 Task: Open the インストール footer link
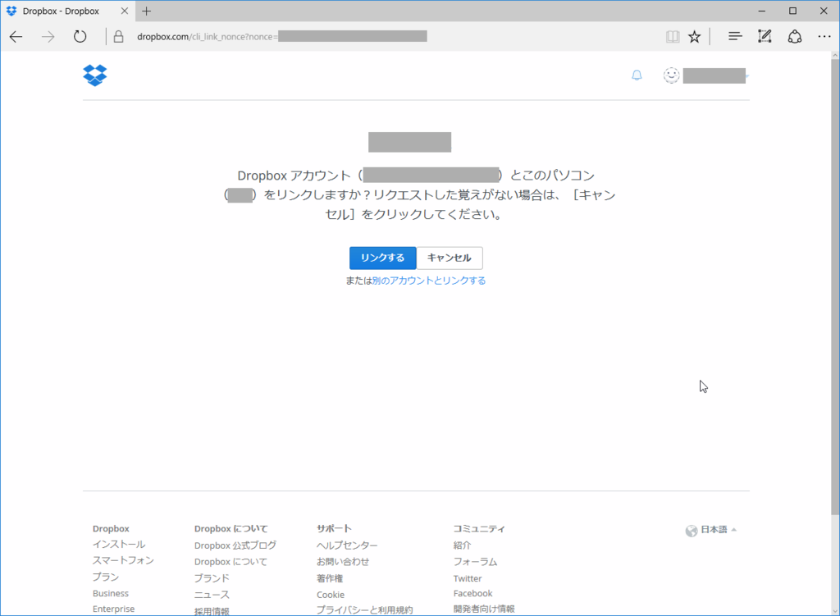point(118,544)
